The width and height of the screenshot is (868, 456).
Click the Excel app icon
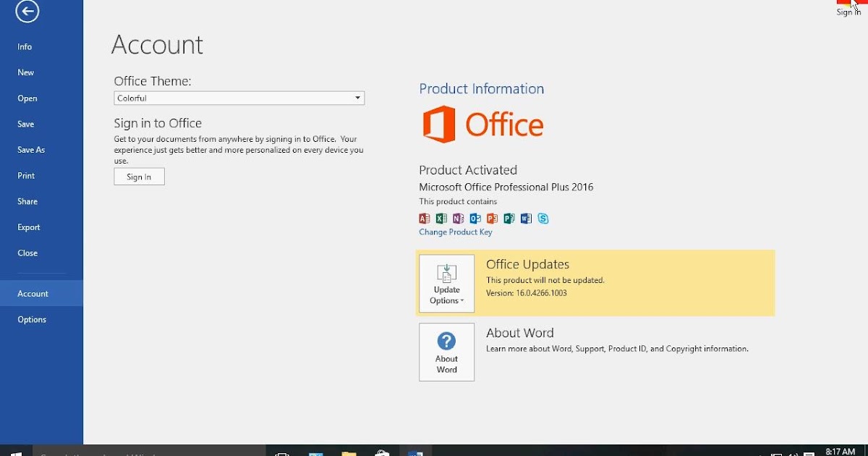[x=441, y=219]
